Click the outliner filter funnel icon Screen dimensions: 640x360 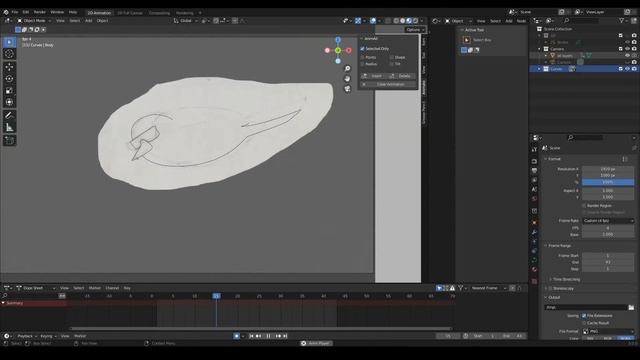[622, 20]
